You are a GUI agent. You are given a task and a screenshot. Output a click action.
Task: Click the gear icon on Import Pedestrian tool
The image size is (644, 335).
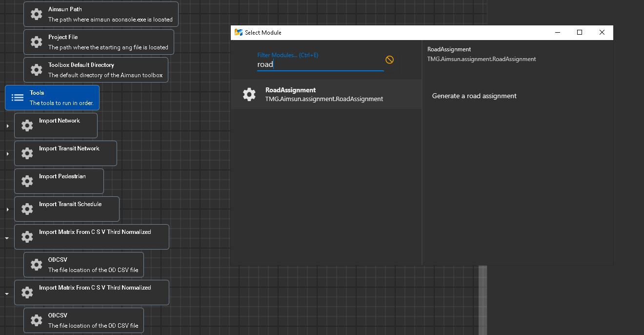coord(27,181)
